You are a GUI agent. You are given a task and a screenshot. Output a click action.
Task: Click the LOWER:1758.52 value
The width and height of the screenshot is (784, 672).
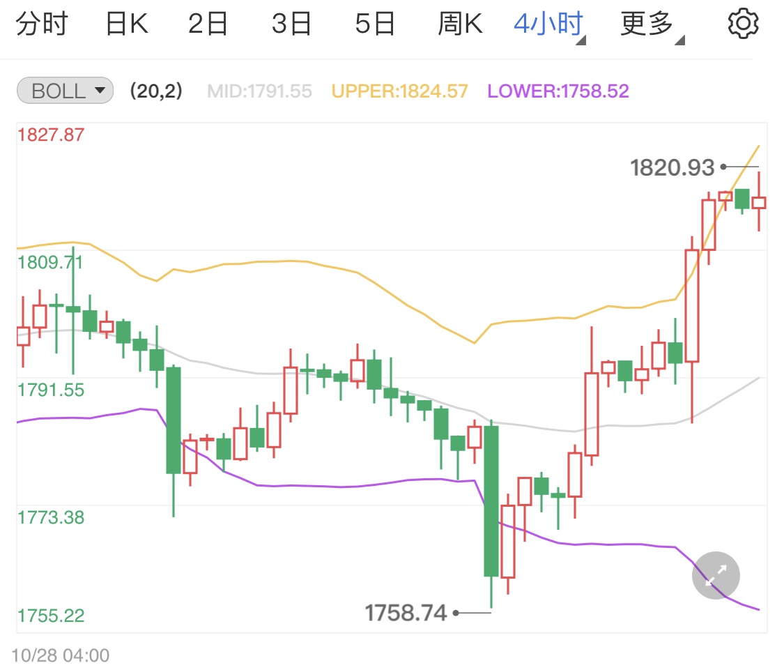(558, 91)
